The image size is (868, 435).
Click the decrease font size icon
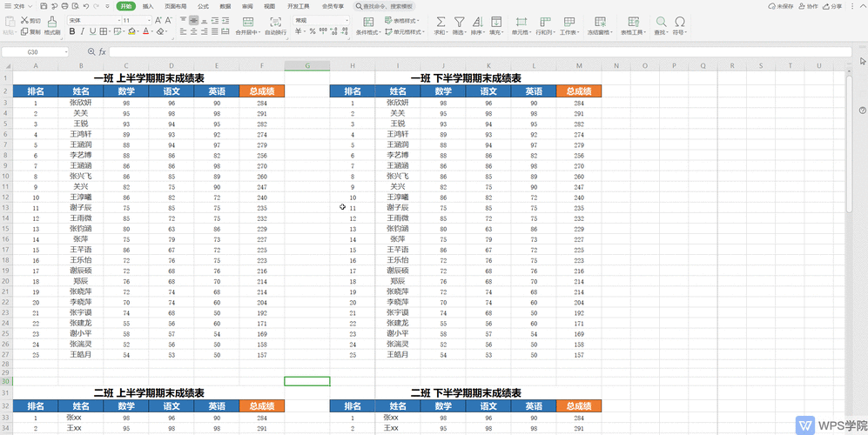[x=168, y=20]
